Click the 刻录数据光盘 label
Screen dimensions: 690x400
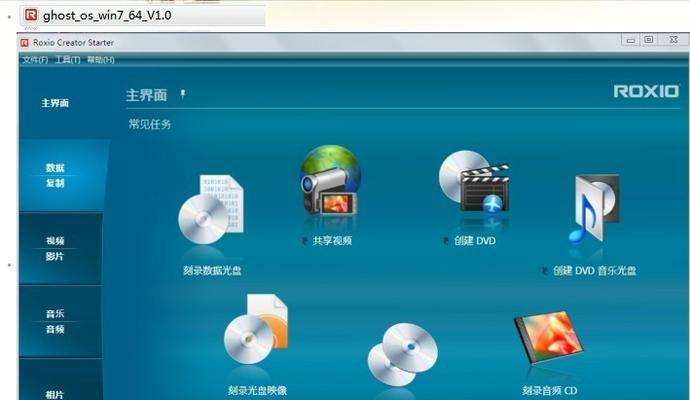click(x=212, y=270)
